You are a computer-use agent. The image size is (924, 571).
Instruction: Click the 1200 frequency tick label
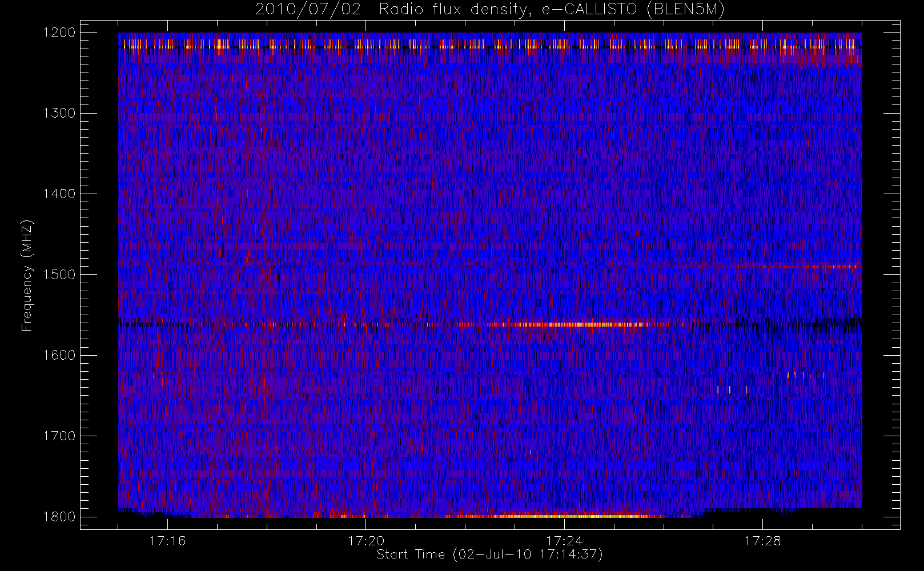(x=59, y=33)
